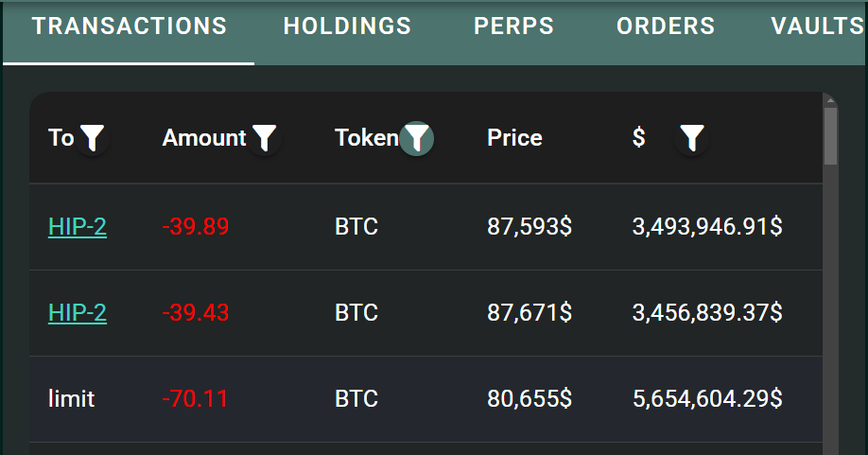Click the highlighted Token filter icon
The height and width of the screenshot is (455, 868).
pos(416,138)
